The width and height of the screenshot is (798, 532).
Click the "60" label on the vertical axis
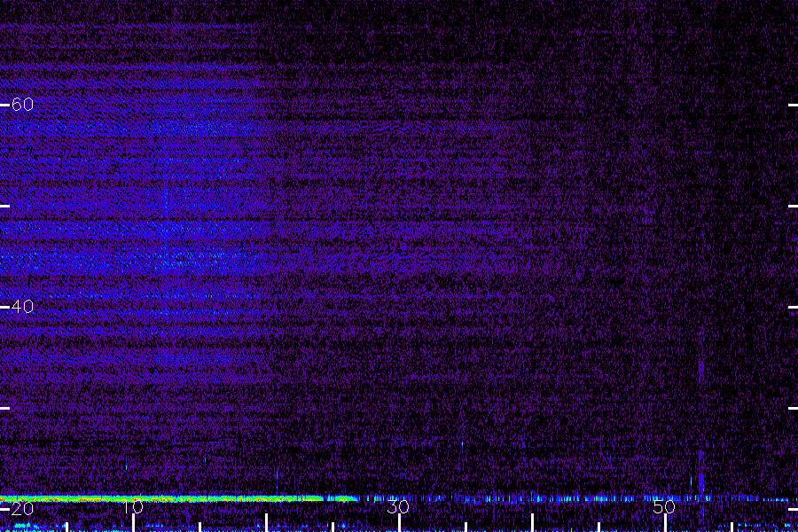[22, 105]
